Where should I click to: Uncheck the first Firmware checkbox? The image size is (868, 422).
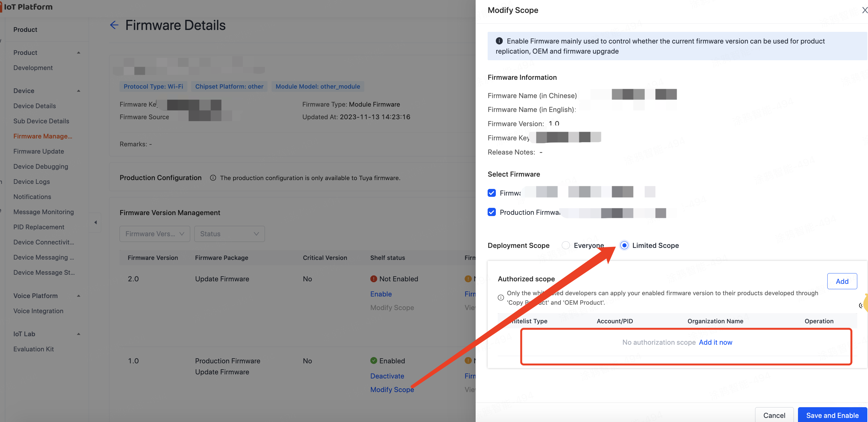tap(492, 193)
